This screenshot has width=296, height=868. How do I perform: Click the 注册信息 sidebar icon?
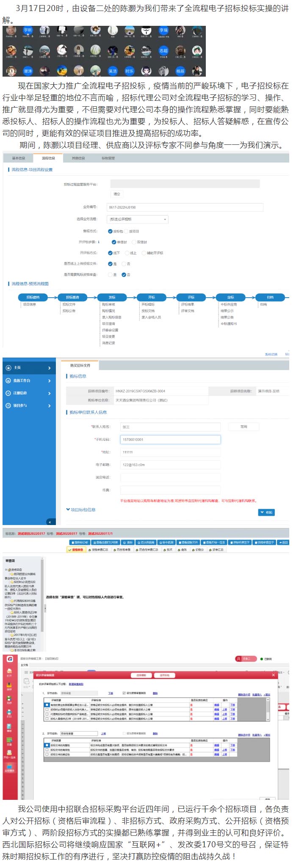pos(8,393)
